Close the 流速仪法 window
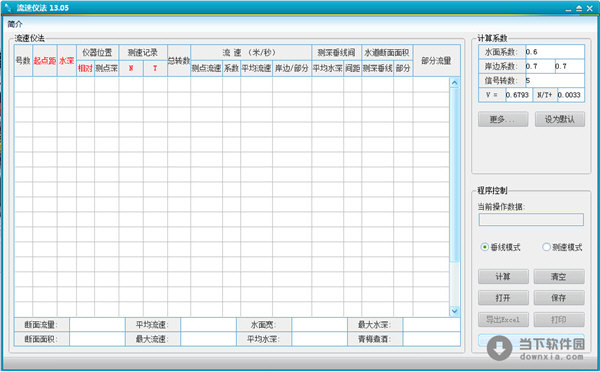This screenshot has height=372, width=600. tap(590, 8)
